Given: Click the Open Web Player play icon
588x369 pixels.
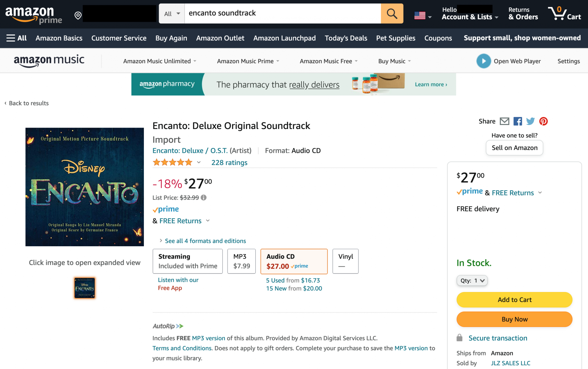Looking at the screenshot, I should pos(483,61).
